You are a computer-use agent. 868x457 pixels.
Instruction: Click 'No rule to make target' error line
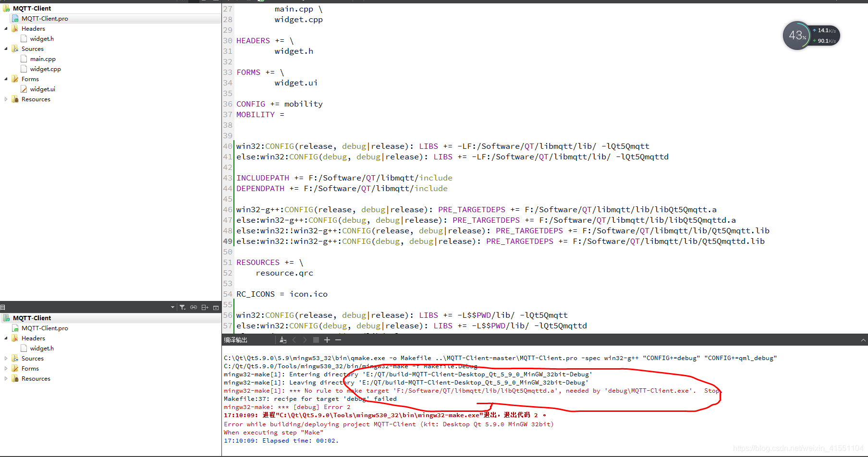[x=472, y=391]
